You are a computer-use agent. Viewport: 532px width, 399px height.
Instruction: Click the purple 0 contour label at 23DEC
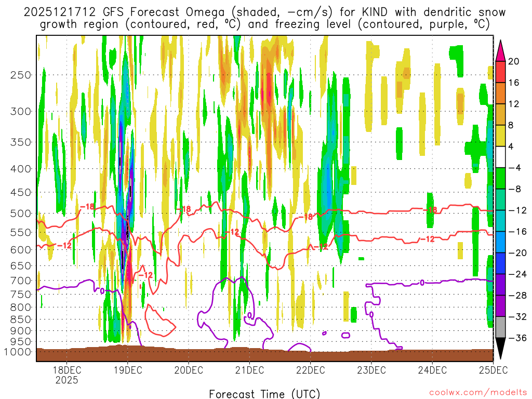371,314
